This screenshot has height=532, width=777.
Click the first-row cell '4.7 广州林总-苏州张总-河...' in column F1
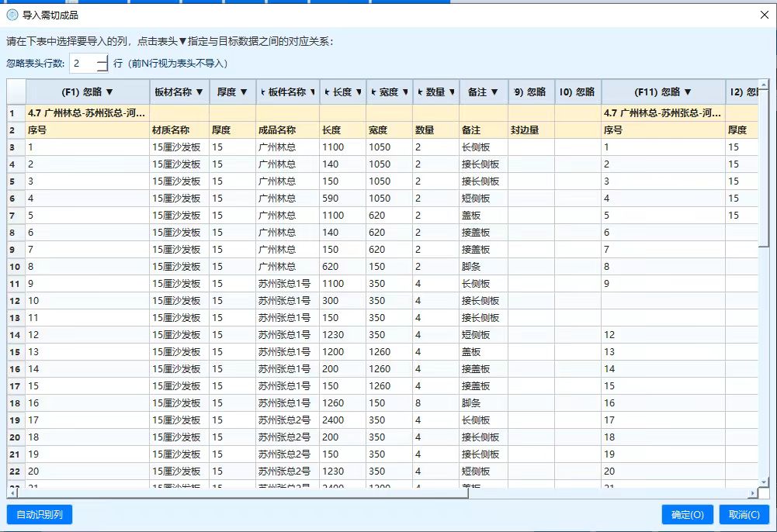(88, 113)
